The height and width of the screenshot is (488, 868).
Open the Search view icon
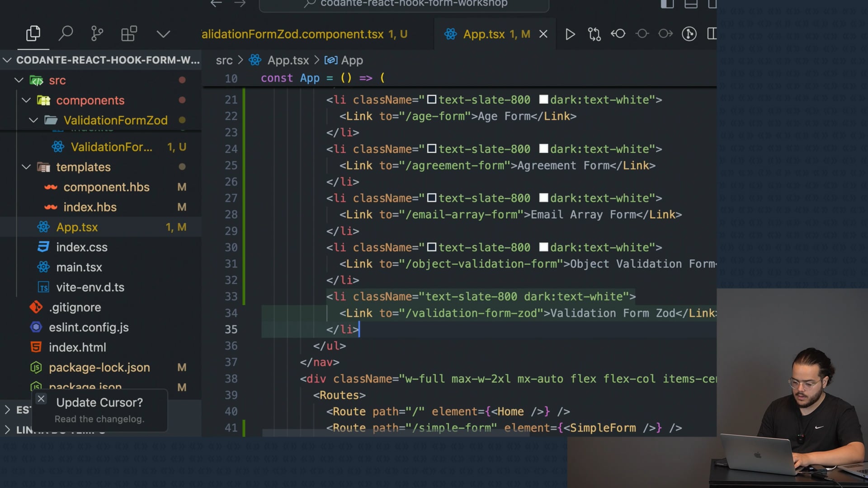pos(66,33)
